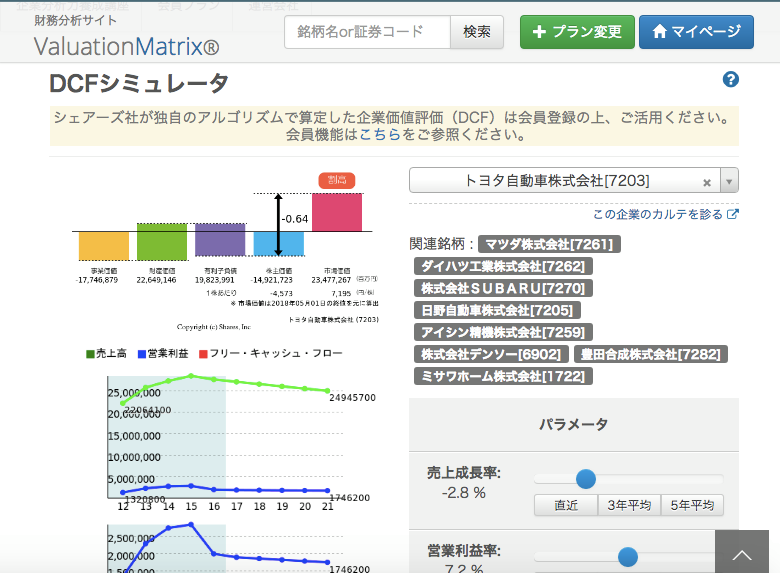Image resolution: width=780 pixels, height=573 pixels.
Task: Clear the selected company with the x icon
Action: 706,182
